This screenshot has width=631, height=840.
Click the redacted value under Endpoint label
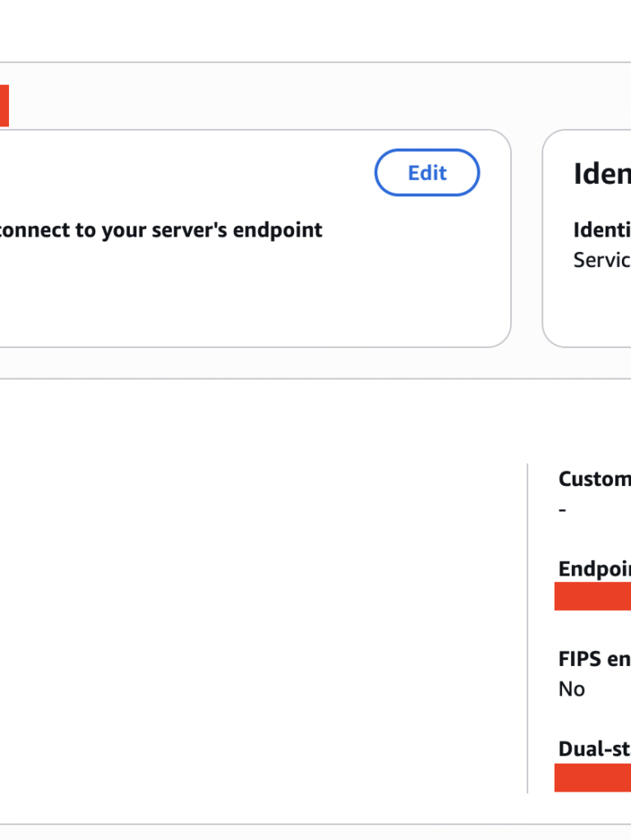point(592,596)
